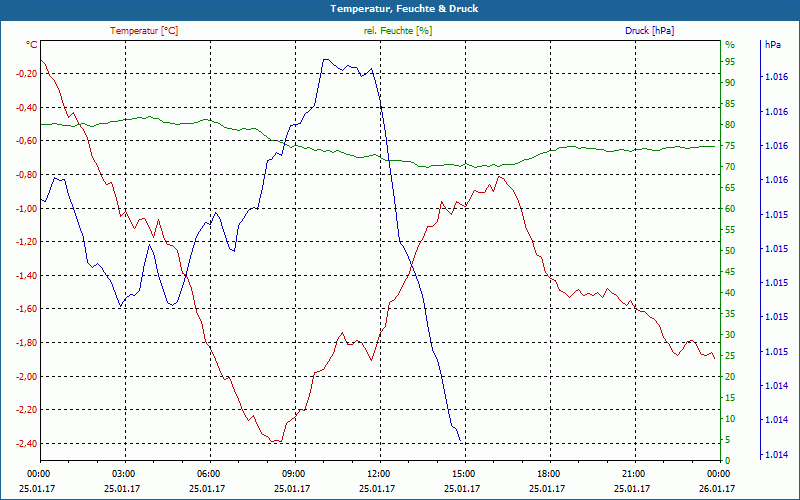Click the hPa unit label on pressure axis
This screenshot has height=500, width=800.
[773, 45]
